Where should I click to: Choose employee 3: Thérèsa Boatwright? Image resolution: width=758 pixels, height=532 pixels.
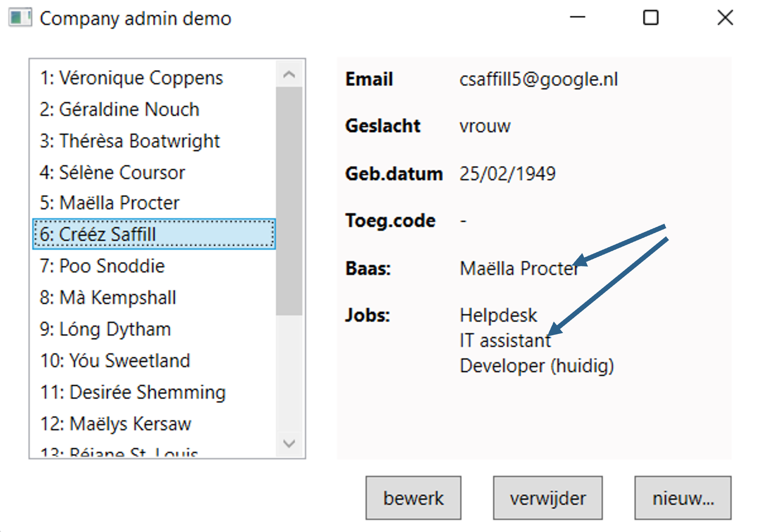click(130, 141)
